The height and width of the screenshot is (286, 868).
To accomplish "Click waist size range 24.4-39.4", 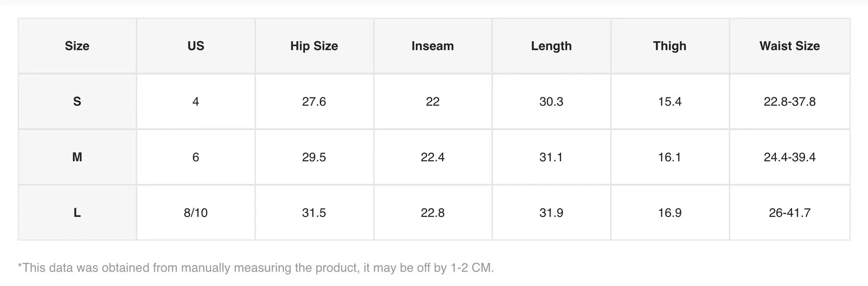I will click(789, 157).
